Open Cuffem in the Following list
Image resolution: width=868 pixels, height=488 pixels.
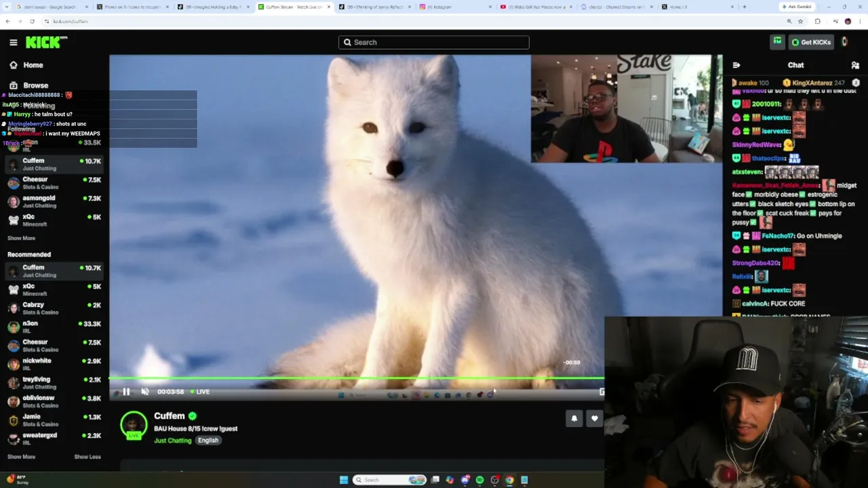pos(54,164)
